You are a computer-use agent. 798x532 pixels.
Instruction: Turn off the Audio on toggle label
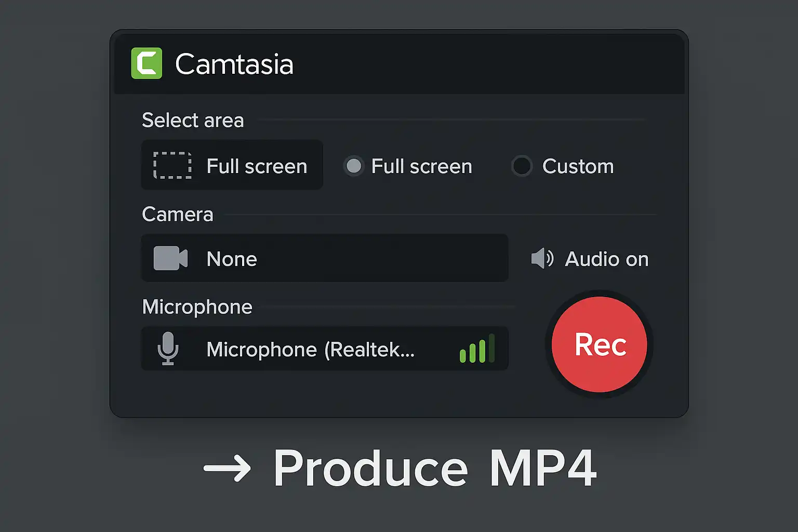pos(607,259)
